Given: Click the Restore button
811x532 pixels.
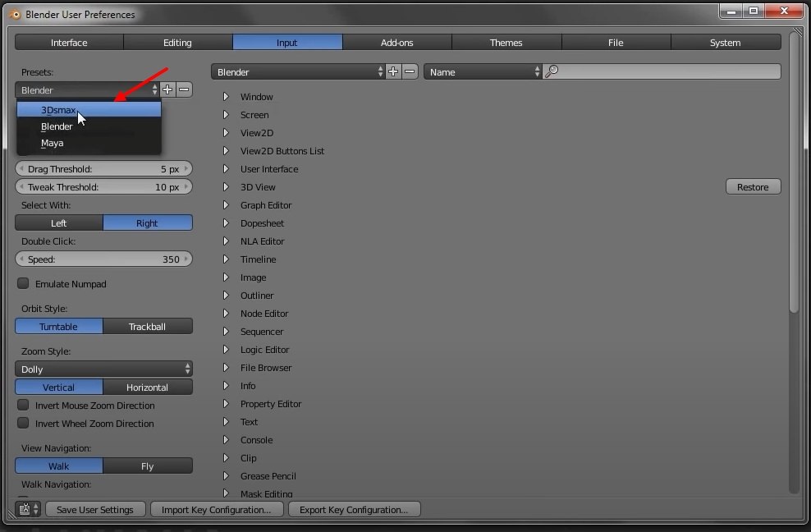Looking at the screenshot, I should tap(753, 187).
